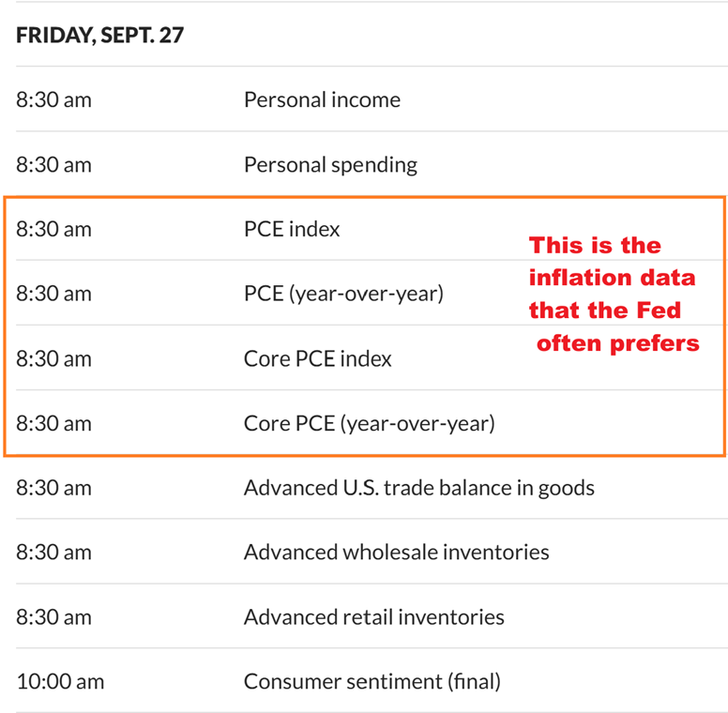Click Core PCE (year-over-year) label
This screenshot has width=728, height=713.
pyautogui.click(x=369, y=423)
